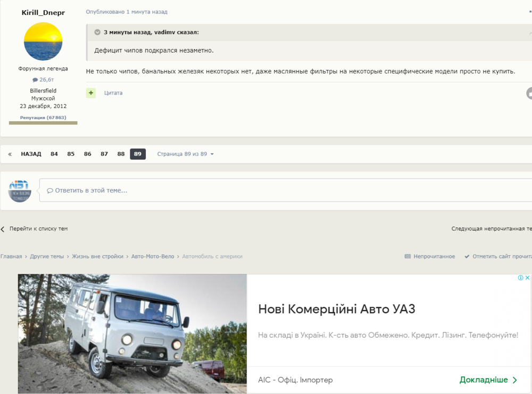Click 'Billersfield' location text

43,90
